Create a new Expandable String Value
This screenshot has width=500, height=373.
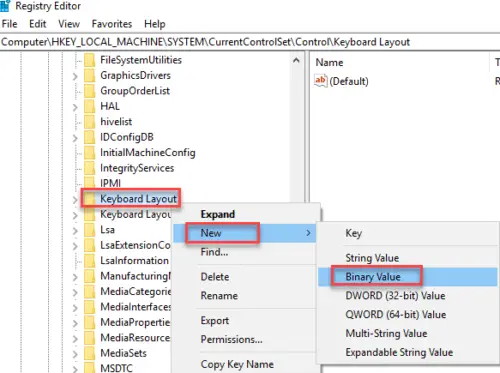[408, 352]
